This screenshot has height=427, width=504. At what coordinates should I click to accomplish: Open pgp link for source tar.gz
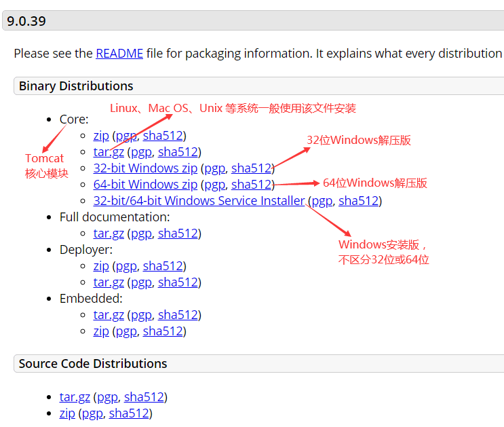[x=107, y=397]
